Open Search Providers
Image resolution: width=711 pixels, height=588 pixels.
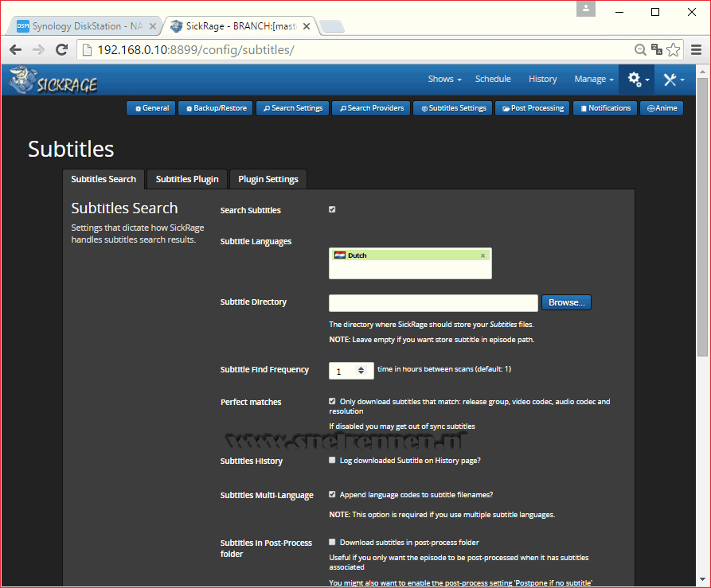(371, 108)
